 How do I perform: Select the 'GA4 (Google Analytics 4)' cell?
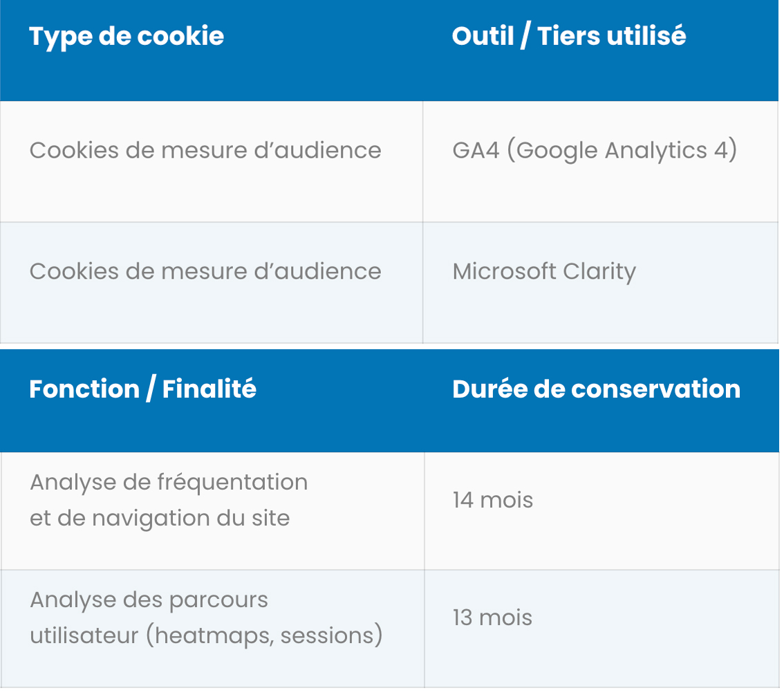coord(601,162)
